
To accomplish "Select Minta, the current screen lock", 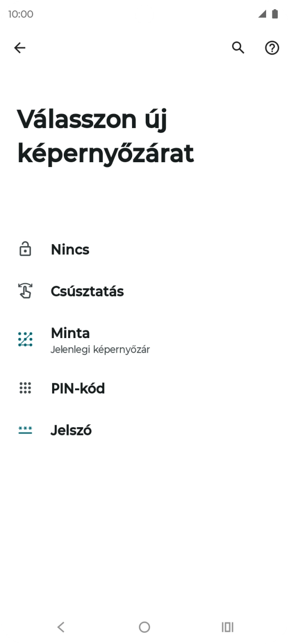I will click(70, 333).
